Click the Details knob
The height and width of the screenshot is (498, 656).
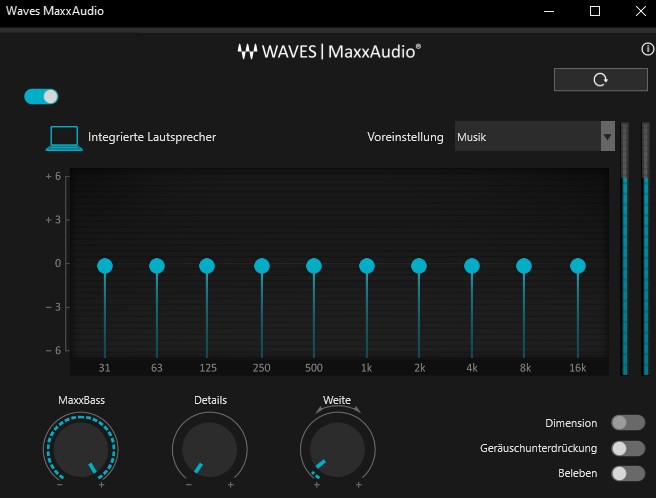(x=210, y=449)
